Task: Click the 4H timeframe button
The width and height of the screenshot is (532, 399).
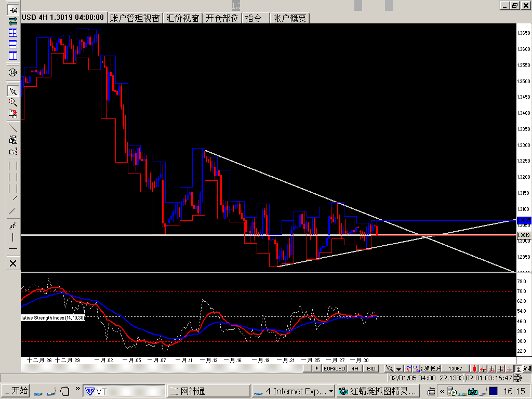Action: pos(355,368)
